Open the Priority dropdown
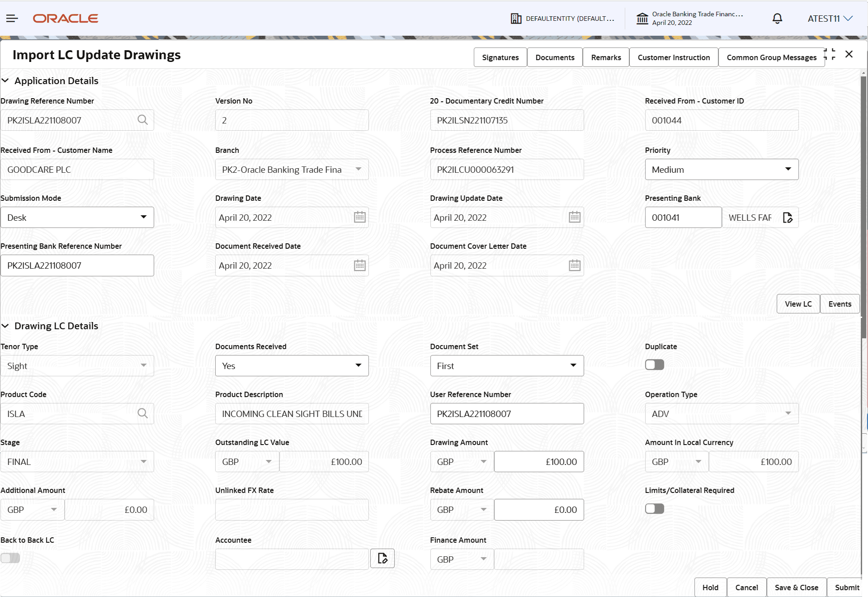 click(789, 169)
